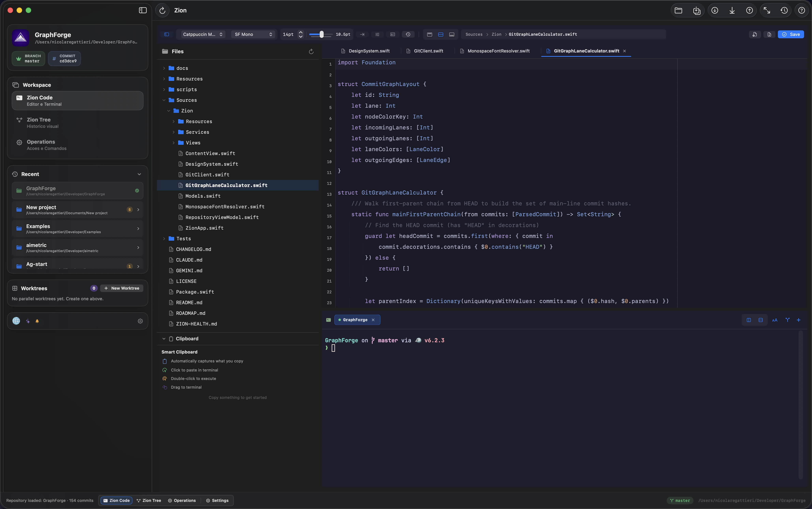Open the RepositoryViewModel.swift file

222,217
